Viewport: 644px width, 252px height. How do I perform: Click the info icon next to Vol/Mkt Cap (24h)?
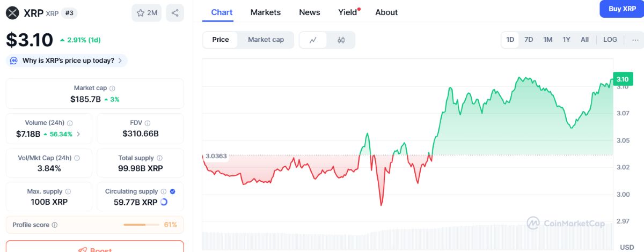(x=77, y=158)
